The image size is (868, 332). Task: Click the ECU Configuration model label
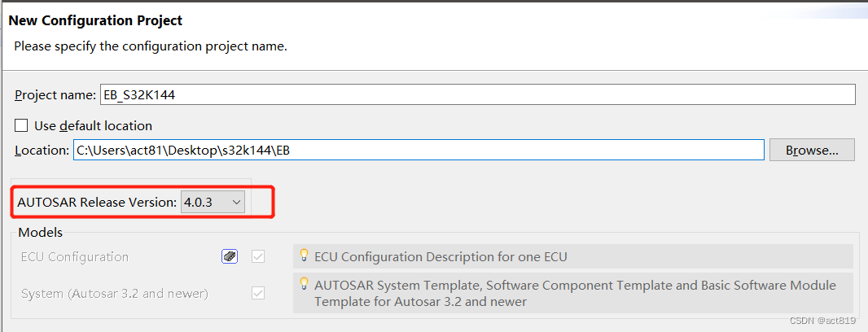(x=75, y=256)
